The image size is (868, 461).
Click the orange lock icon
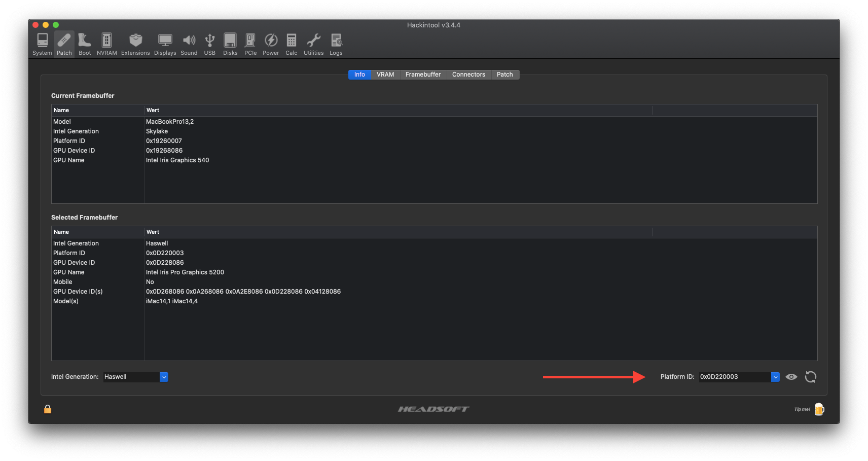48,409
